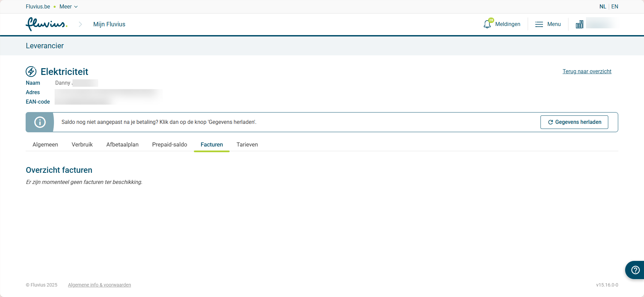Screen dimensions: 644x297
Task: Open the help question mark bubble
Action: tap(635, 270)
